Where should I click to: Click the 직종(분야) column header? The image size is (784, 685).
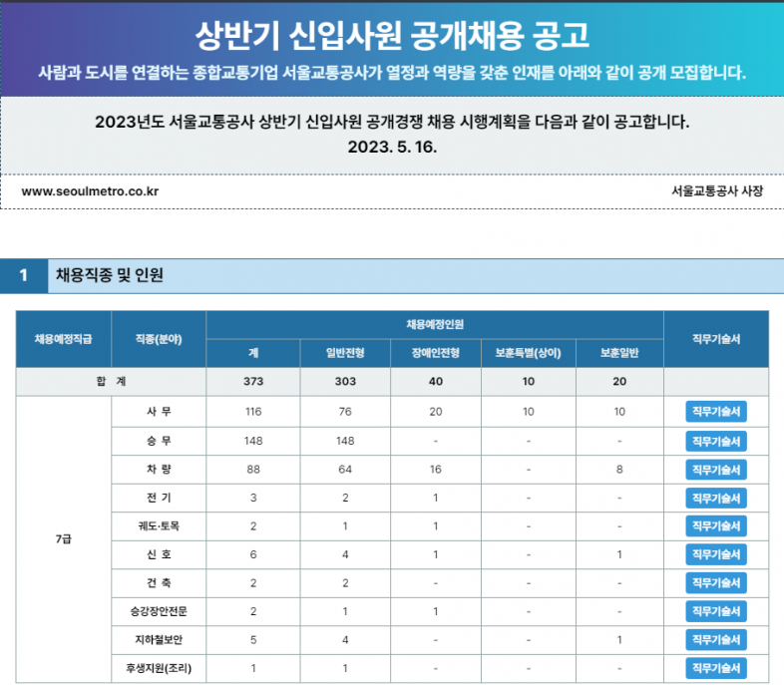click(159, 339)
